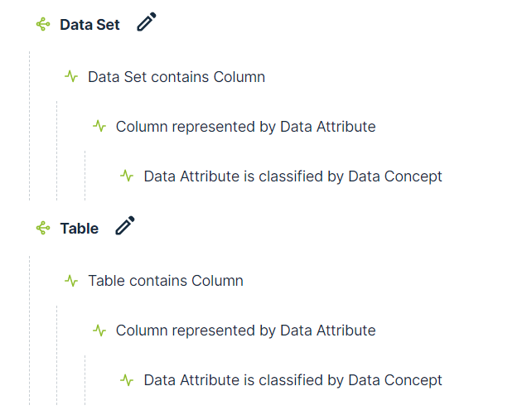532x415 pixels.
Task: Select 'Table contains Column' relation
Action: (x=166, y=281)
